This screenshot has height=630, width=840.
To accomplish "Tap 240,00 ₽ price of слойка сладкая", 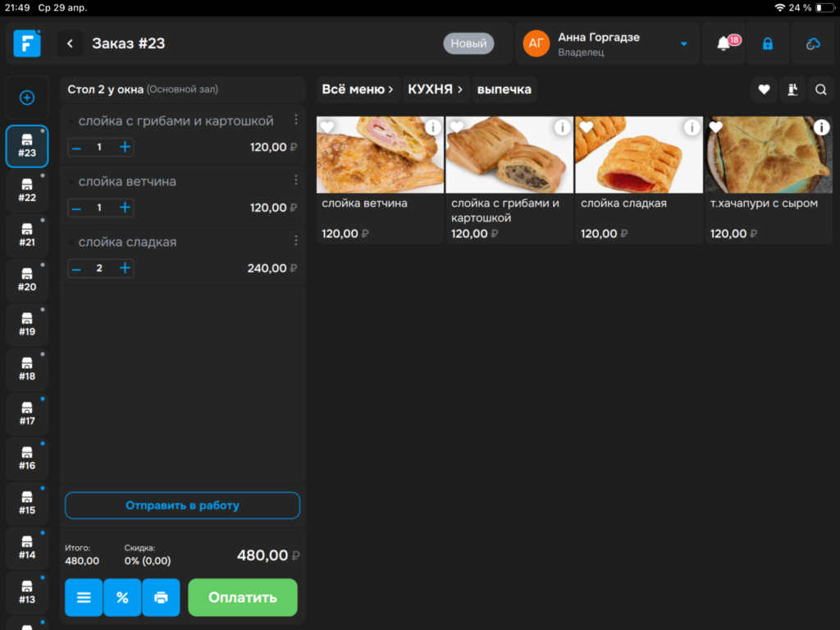I will [272, 268].
